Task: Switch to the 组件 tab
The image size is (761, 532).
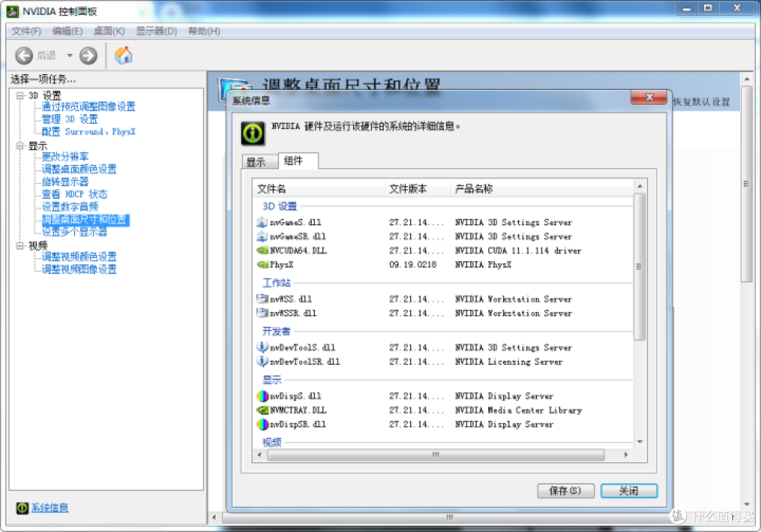Action: click(x=298, y=161)
